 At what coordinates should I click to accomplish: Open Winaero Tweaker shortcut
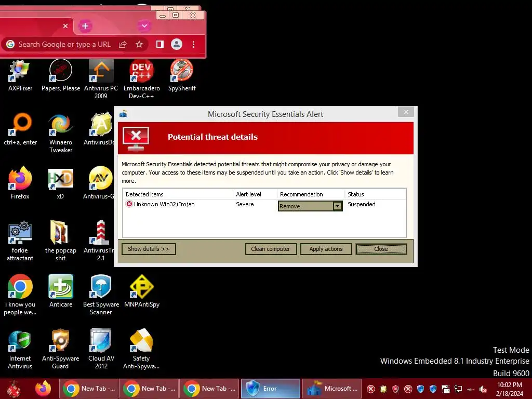61,133
